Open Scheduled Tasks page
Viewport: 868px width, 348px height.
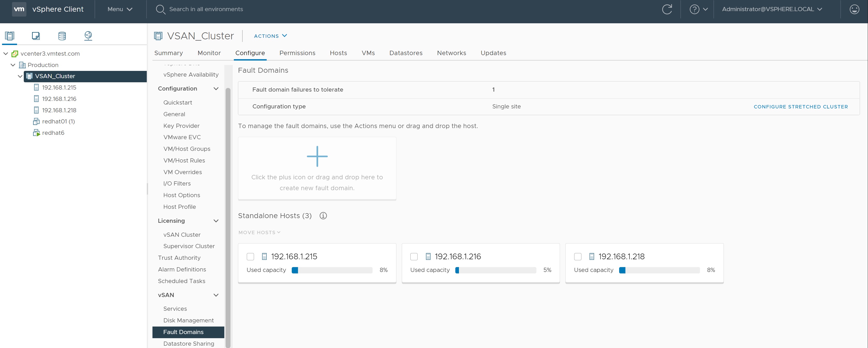pyautogui.click(x=182, y=281)
